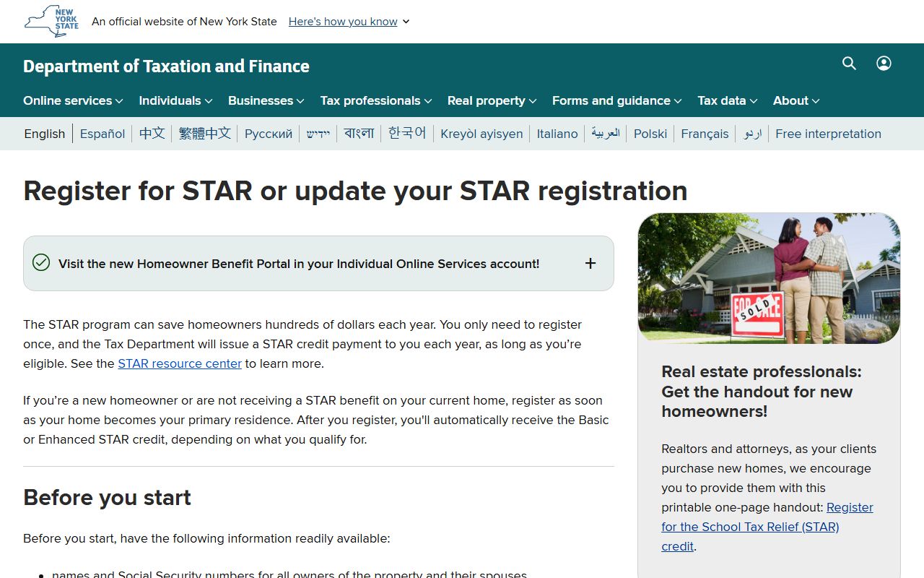
Task: Open the account login icon
Action: tap(884, 64)
